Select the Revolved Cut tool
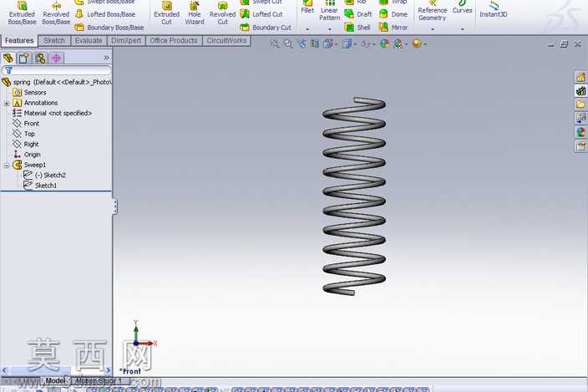The width and height of the screenshot is (588, 392). [222, 13]
